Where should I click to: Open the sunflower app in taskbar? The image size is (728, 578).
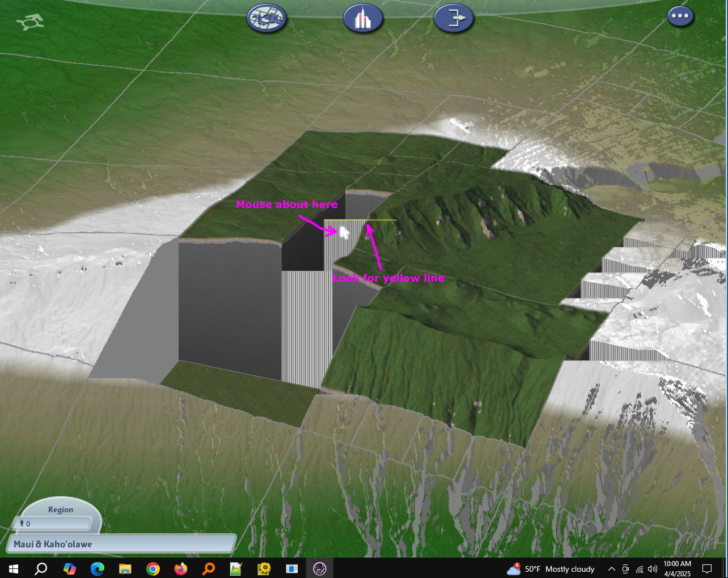pyautogui.click(x=264, y=568)
